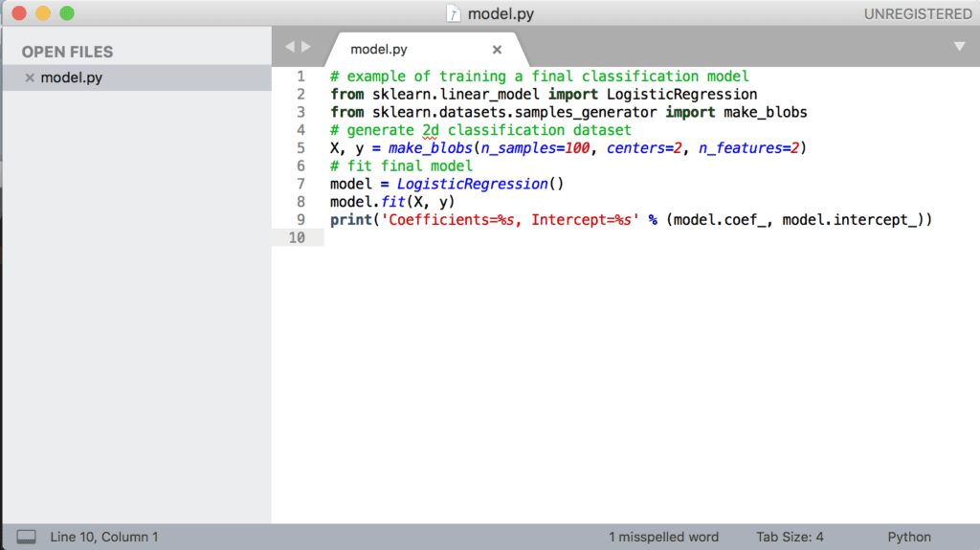The image size is (980, 550).
Task: Click LogisticRegression() call on line 7
Action: pos(480,184)
